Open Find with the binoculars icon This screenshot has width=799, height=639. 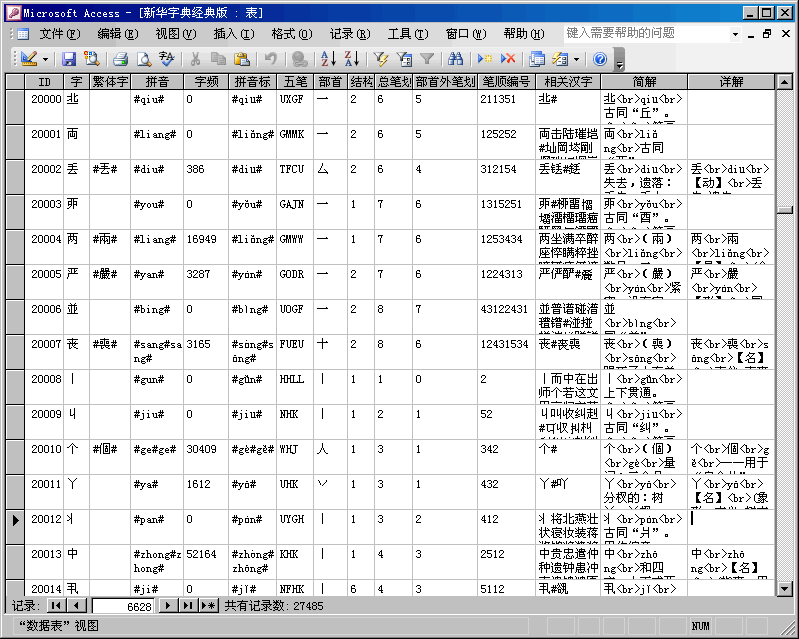click(455, 59)
